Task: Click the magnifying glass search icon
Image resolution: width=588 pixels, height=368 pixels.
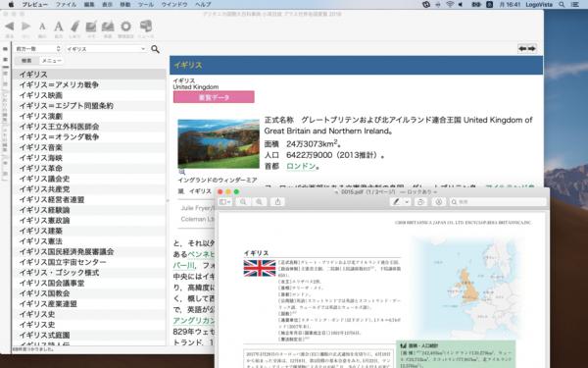Action: pos(155,49)
